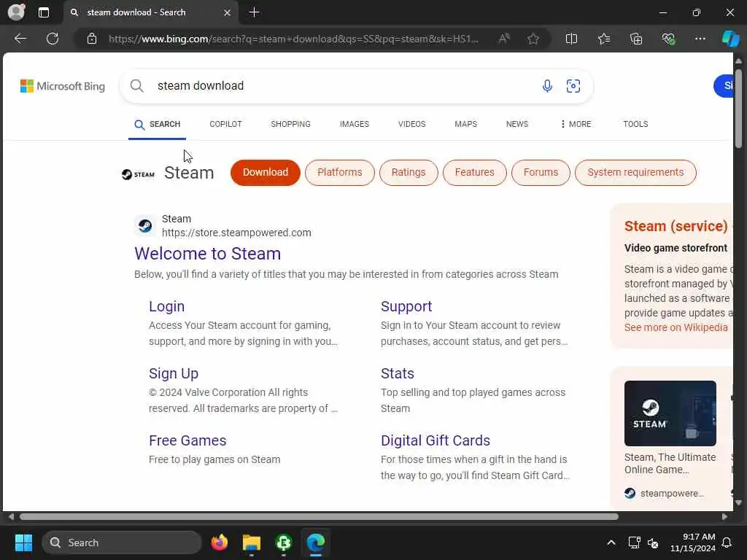The width and height of the screenshot is (747, 560).
Task: Switch to the NEWS tab
Action: pyautogui.click(x=517, y=124)
